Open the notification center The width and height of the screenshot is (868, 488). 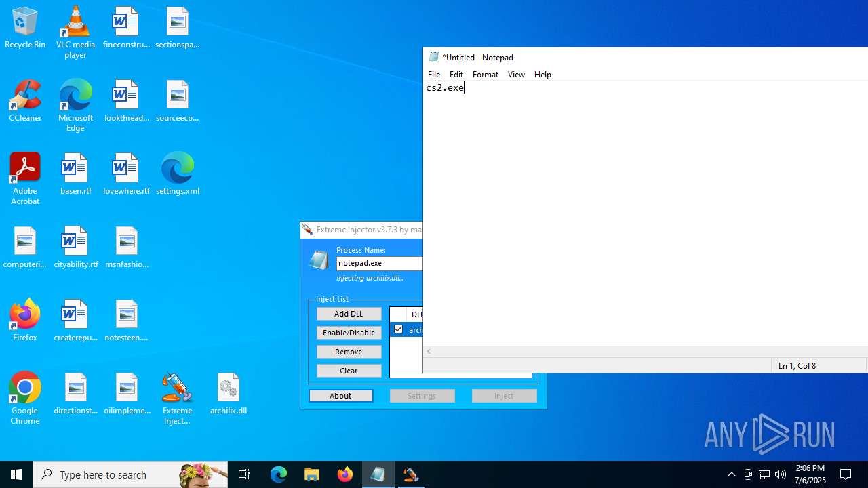846,474
